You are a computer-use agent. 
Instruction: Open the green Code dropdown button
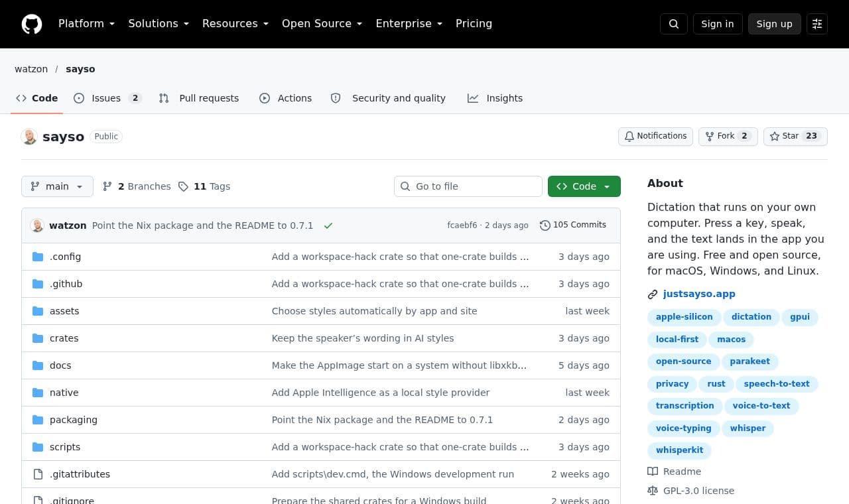click(x=584, y=186)
